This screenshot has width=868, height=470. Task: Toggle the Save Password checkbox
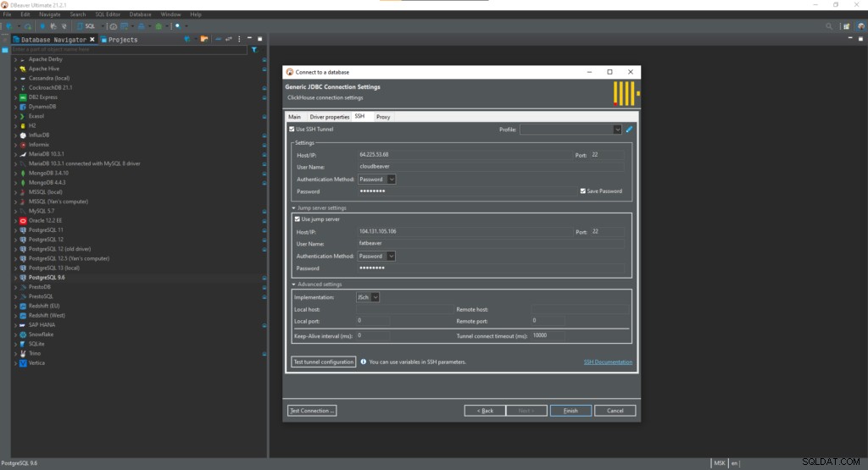point(583,191)
